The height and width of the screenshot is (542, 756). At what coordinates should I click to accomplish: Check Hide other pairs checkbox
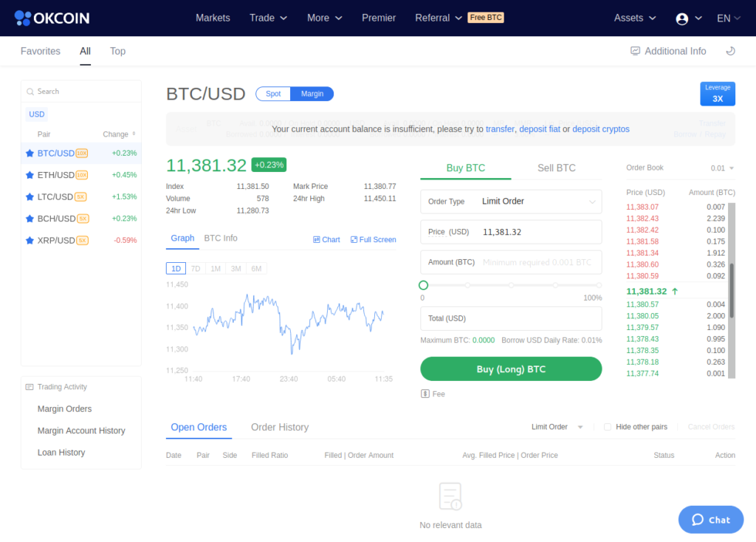pos(608,427)
